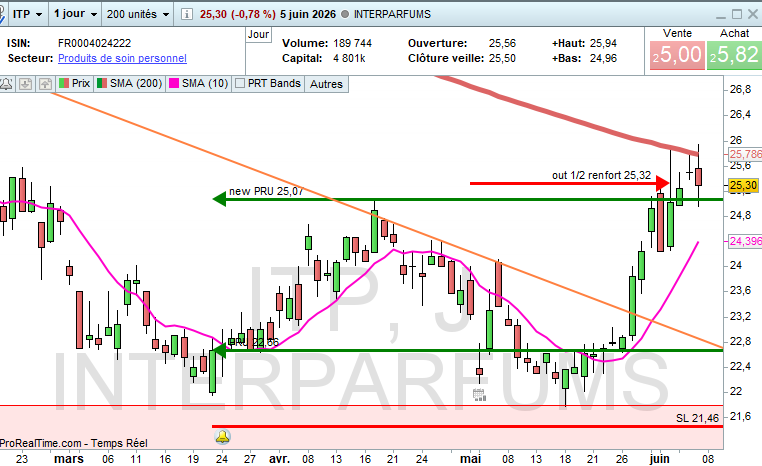Open the Prix indicator settings

click(x=74, y=84)
